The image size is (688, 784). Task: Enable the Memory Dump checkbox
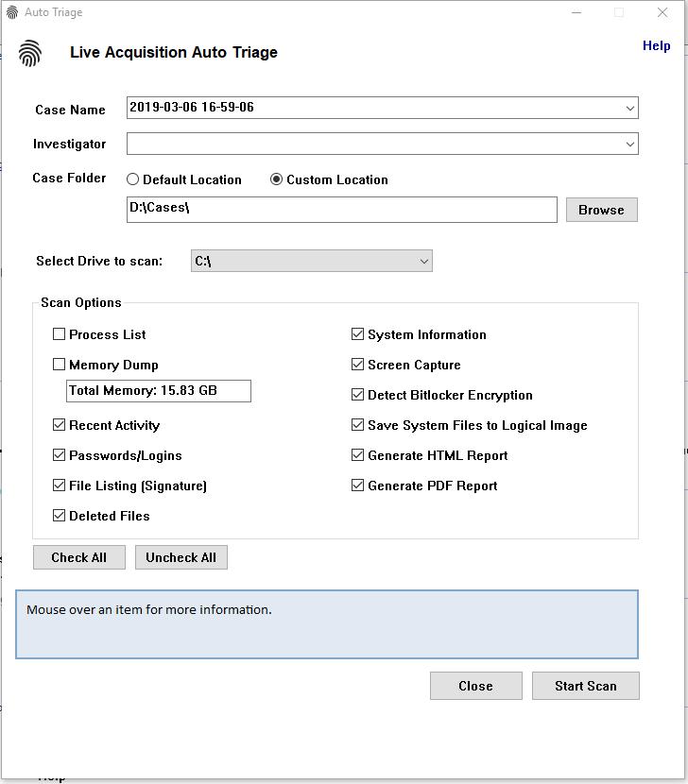[60, 365]
